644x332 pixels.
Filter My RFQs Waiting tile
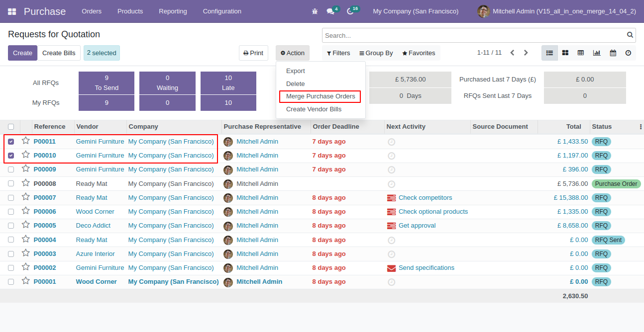[167, 103]
